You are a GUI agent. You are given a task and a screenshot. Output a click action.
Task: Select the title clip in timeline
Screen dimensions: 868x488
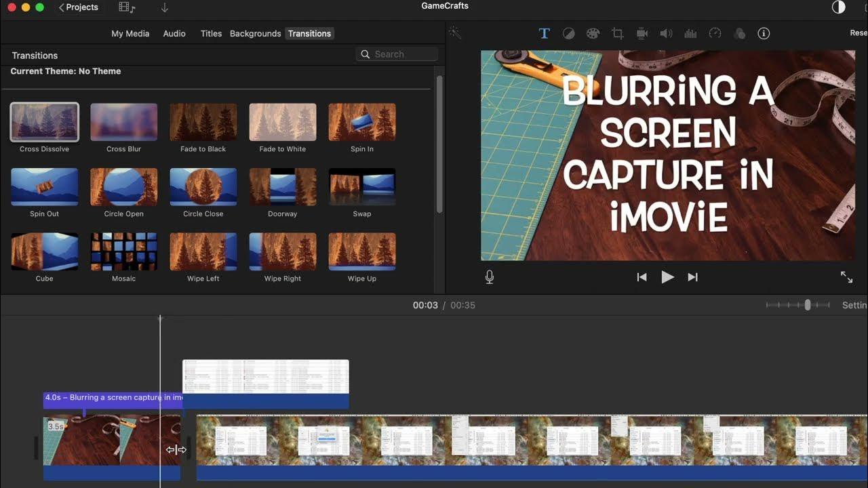[x=113, y=400]
